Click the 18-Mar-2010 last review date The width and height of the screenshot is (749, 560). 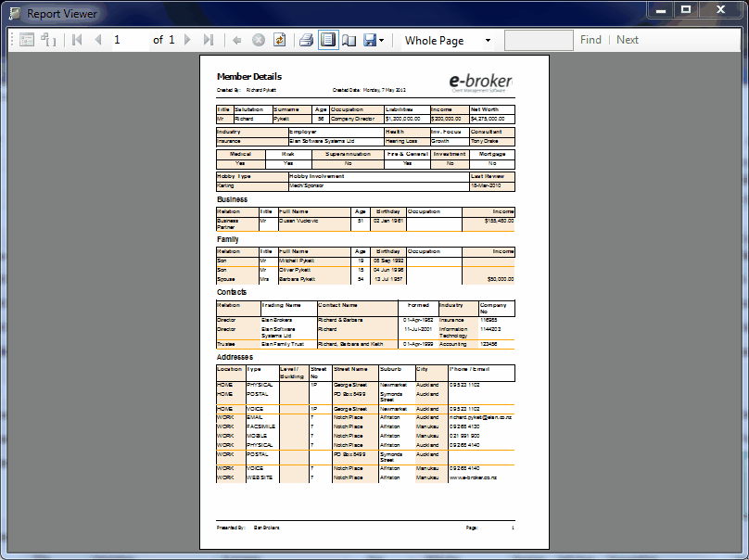click(x=486, y=185)
